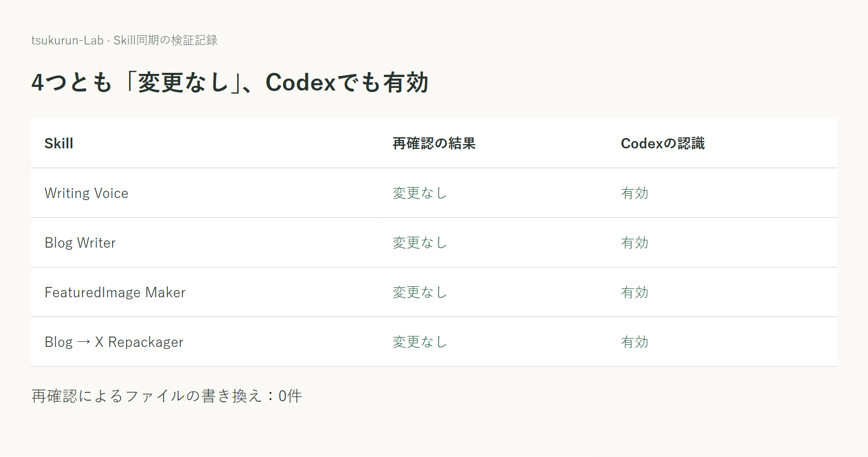Click 変更なし in the Writing Voice row
868x457 pixels.
[420, 193]
